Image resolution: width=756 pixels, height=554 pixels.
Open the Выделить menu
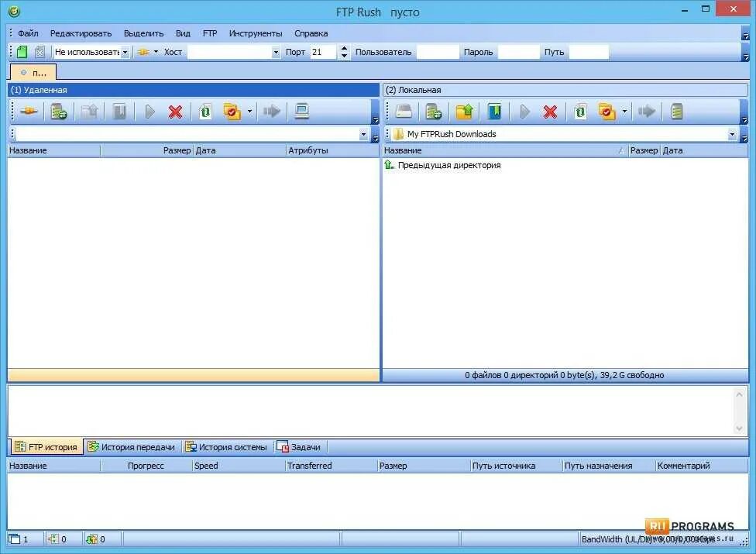pos(143,33)
